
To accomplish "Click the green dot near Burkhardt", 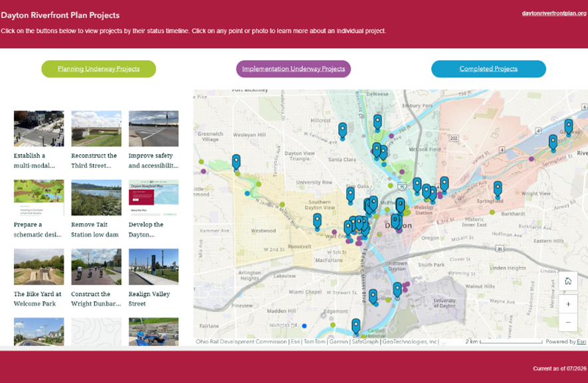I will pyautogui.click(x=492, y=212).
